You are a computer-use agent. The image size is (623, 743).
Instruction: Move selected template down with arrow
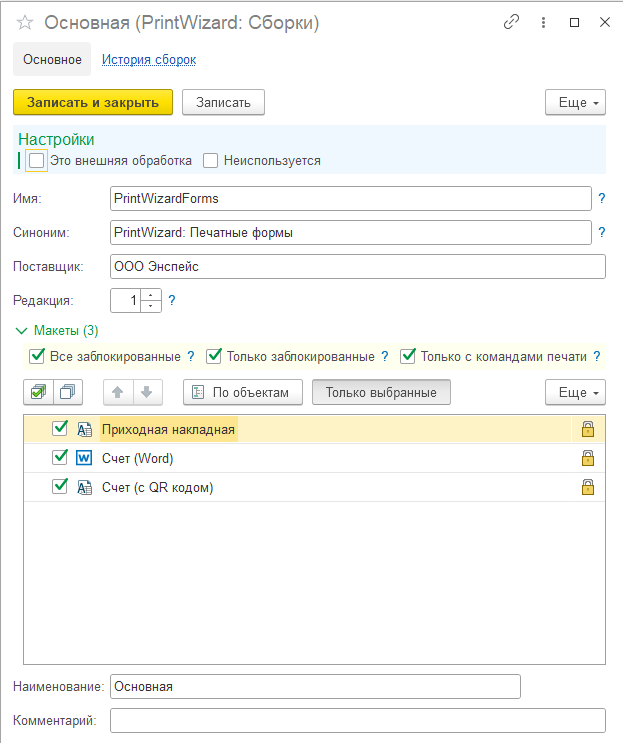pos(147,392)
